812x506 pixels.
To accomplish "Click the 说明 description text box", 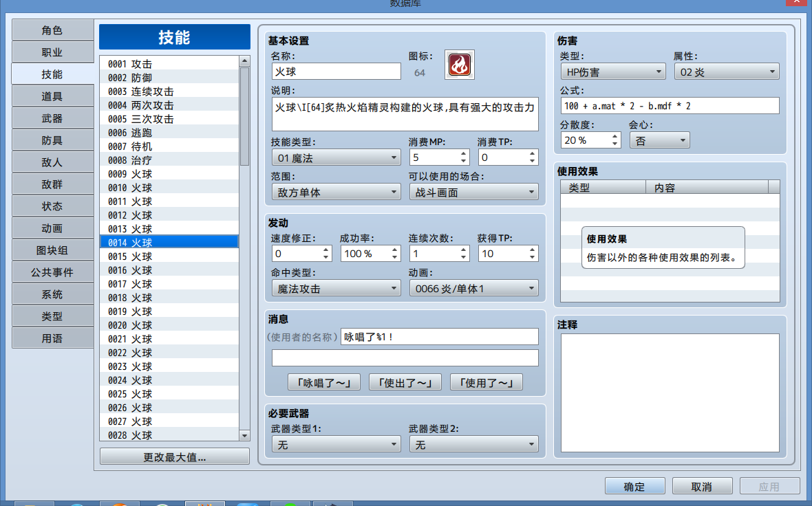I will (405, 114).
